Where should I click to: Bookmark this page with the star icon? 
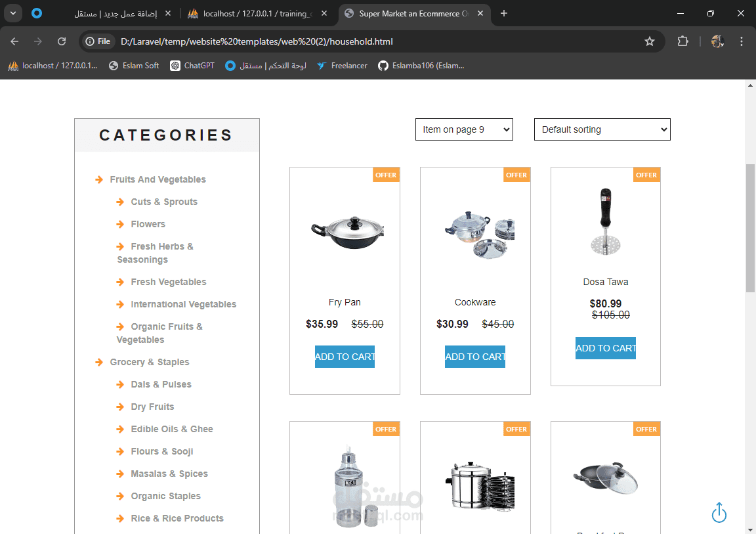(650, 41)
